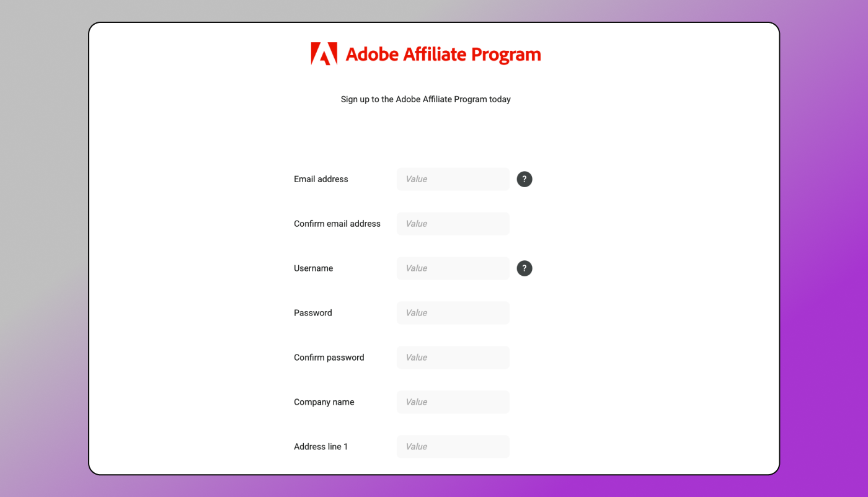Click 'Sign up to the Adobe Affiliate Program today' text

[426, 99]
